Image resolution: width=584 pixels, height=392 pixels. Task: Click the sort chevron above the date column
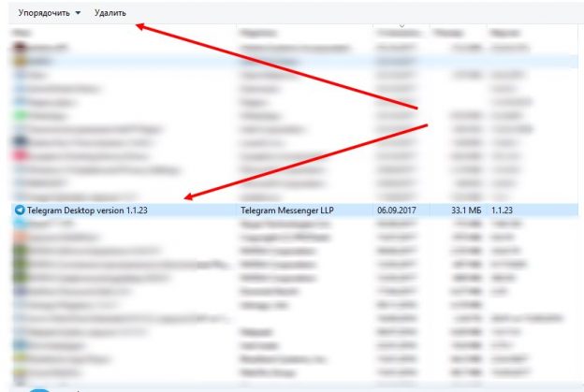pyautogui.click(x=401, y=26)
